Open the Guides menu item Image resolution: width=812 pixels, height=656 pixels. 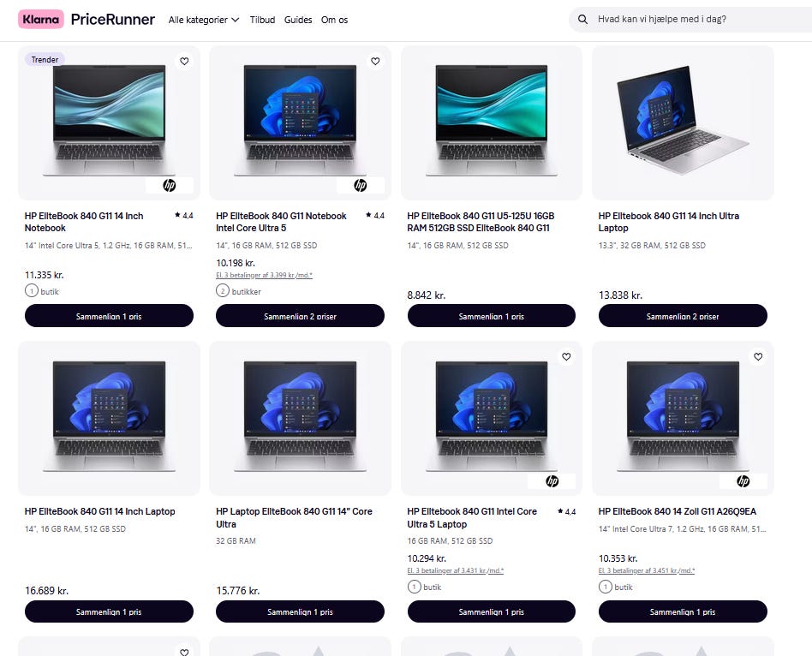[298, 20]
